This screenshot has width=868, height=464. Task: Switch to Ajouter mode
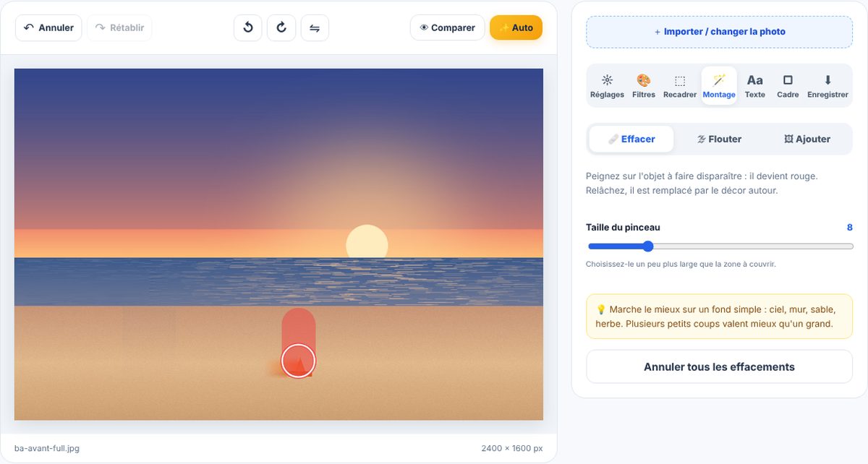pyautogui.click(x=807, y=139)
